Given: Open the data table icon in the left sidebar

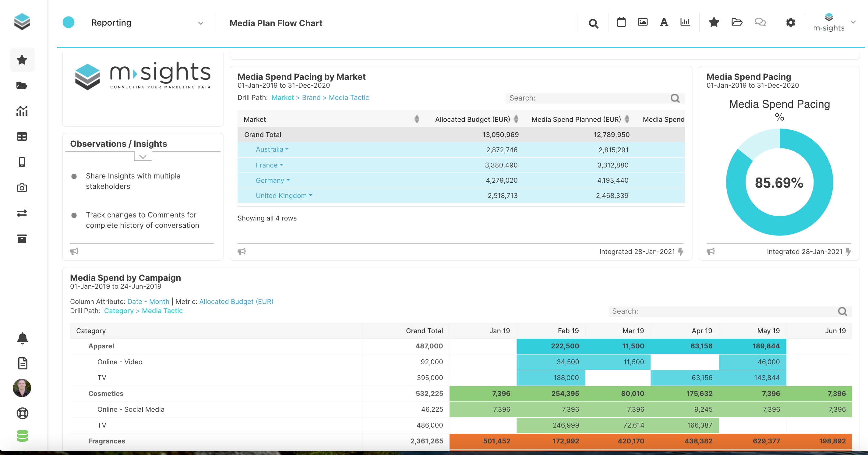Looking at the screenshot, I should tap(22, 136).
